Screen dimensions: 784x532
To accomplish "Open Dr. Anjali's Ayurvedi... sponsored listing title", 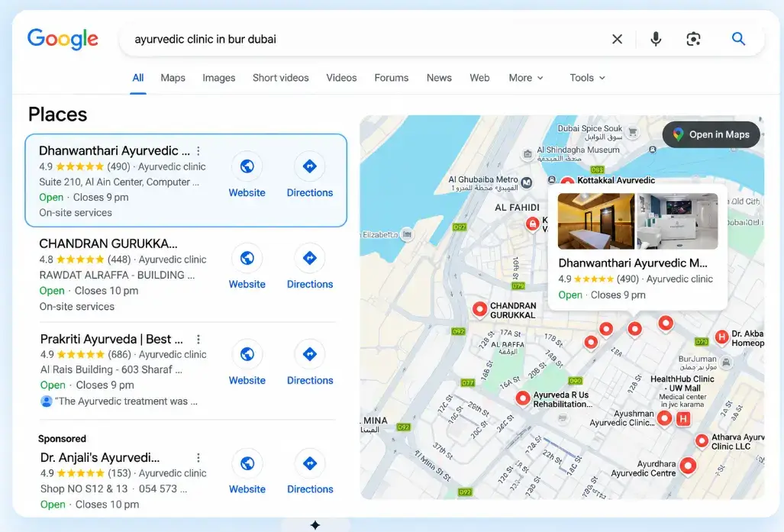I will 100,457.
